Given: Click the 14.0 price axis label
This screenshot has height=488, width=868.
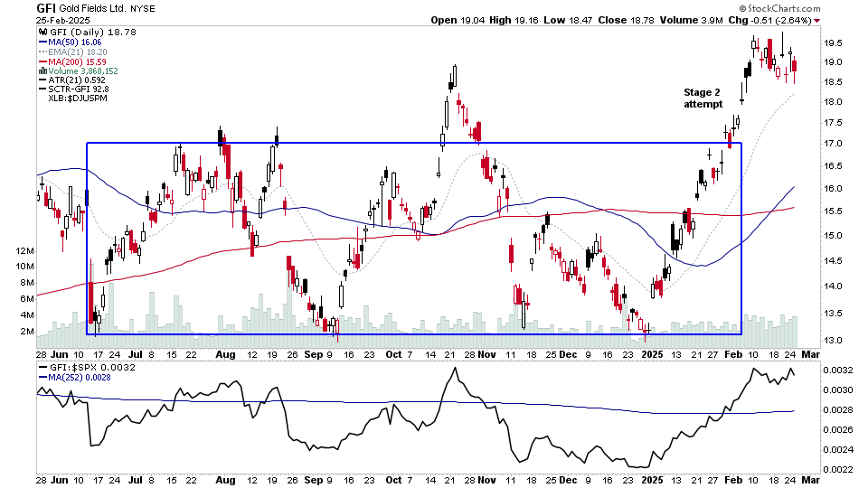Looking at the screenshot, I should pos(833,286).
